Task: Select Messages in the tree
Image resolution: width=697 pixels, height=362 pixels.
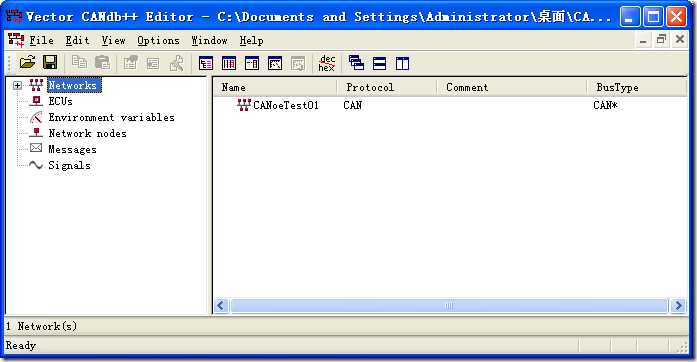Action: tap(72, 149)
